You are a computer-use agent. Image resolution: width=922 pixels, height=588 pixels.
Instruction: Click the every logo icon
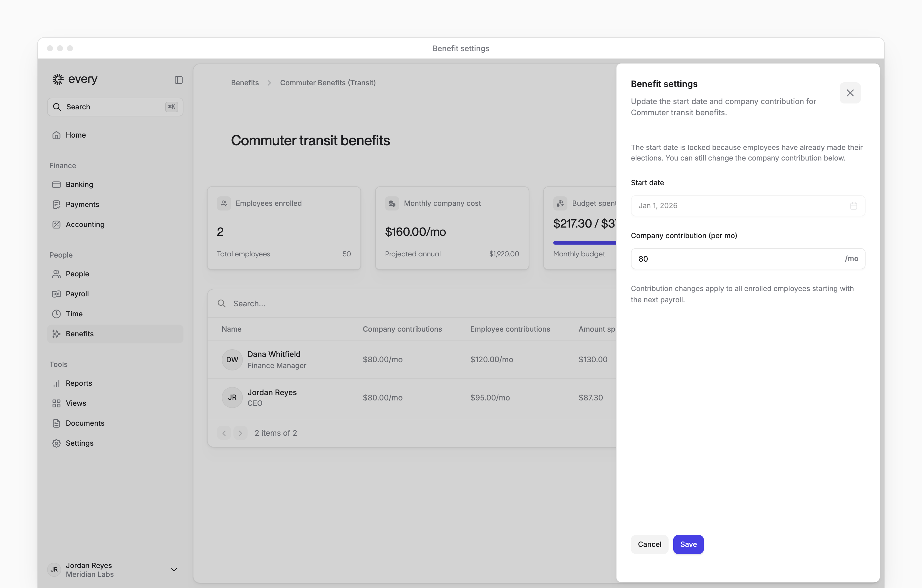pyautogui.click(x=58, y=79)
